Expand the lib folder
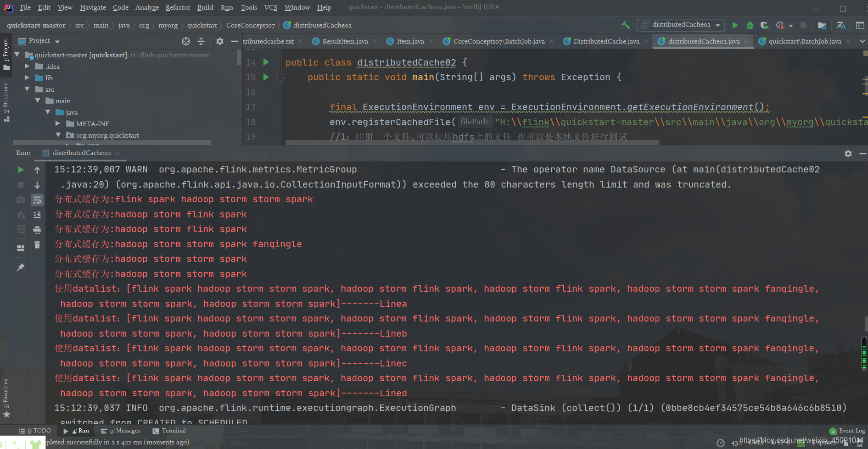Screen dimensions: 868x449 click(27, 78)
